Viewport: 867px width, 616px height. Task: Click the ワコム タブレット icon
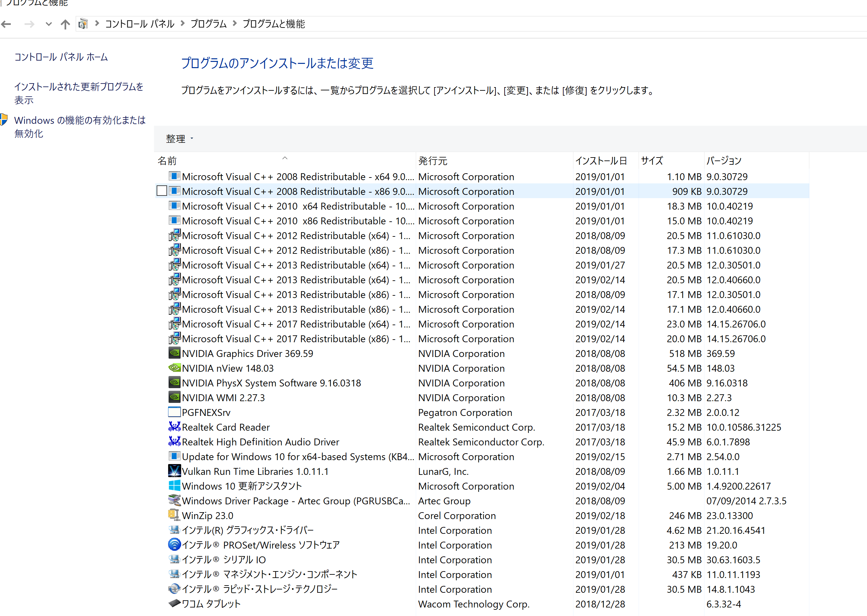[174, 603]
